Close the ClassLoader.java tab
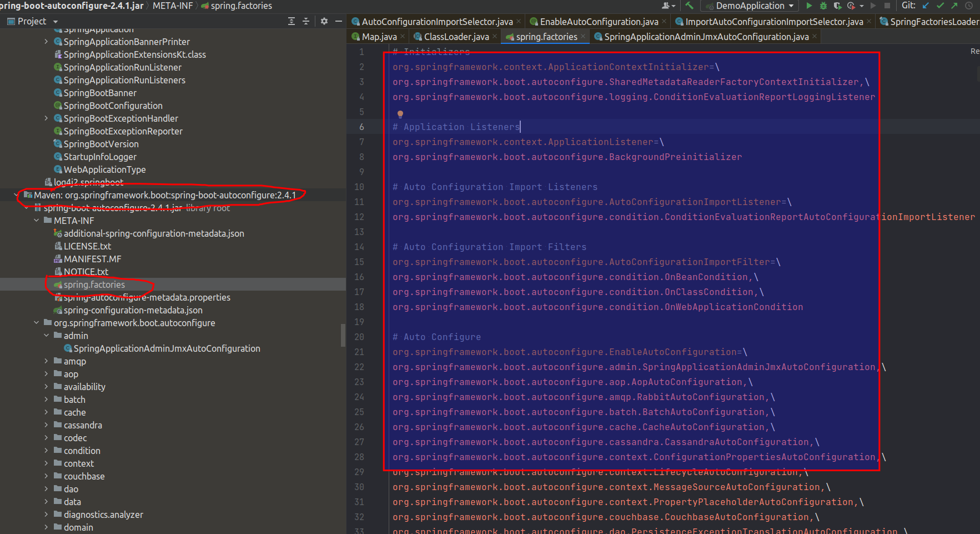 (495, 37)
